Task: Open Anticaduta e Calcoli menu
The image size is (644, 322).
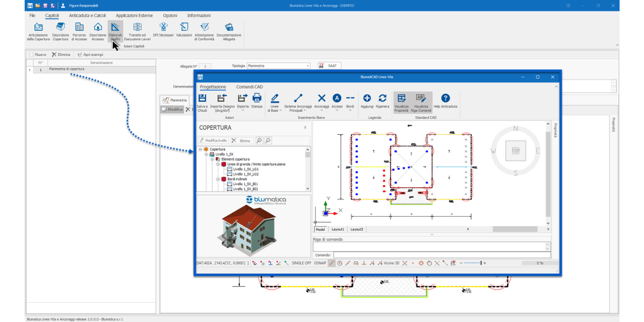Action: 87,16
